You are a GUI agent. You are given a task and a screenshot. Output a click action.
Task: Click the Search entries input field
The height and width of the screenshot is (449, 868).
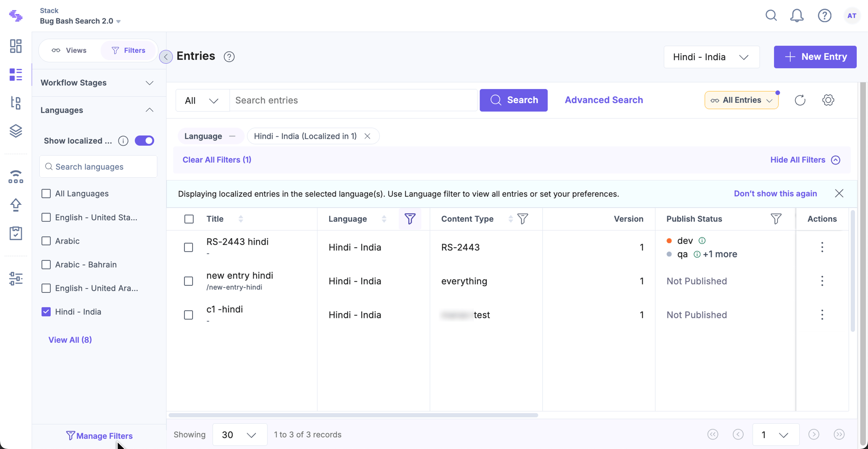[x=354, y=100]
